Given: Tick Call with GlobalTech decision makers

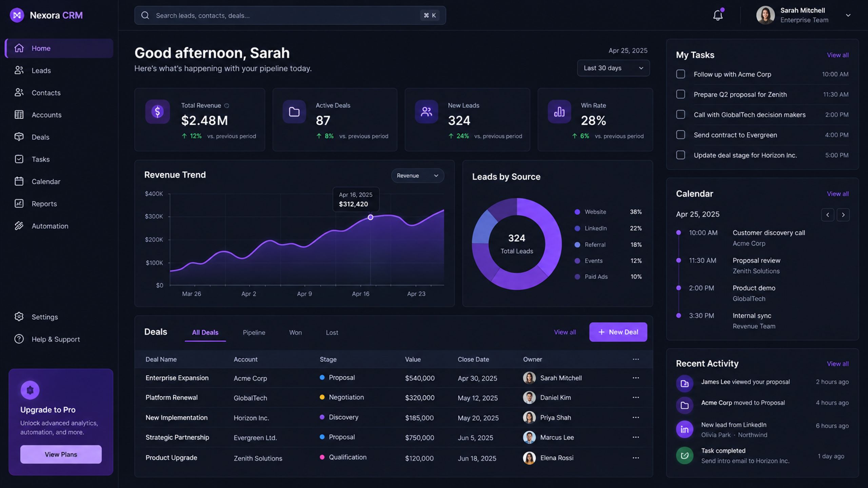Looking at the screenshot, I should [680, 115].
